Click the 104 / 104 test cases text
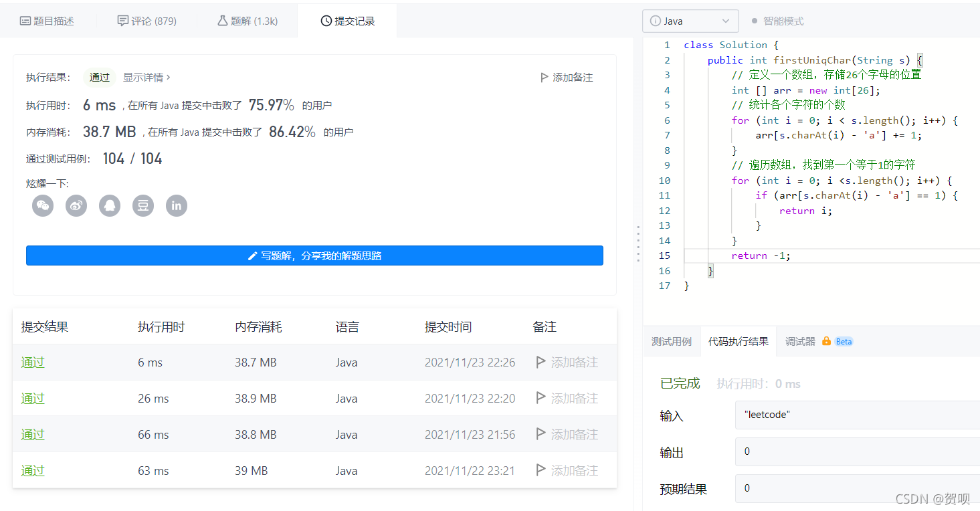Viewport: 980px width, 511px height. point(132,159)
